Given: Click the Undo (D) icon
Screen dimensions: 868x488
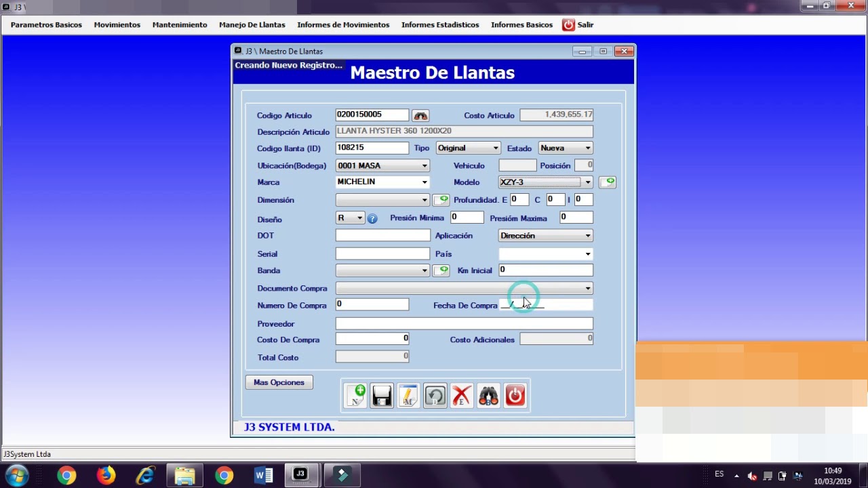Looking at the screenshot, I should click(435, 396).
